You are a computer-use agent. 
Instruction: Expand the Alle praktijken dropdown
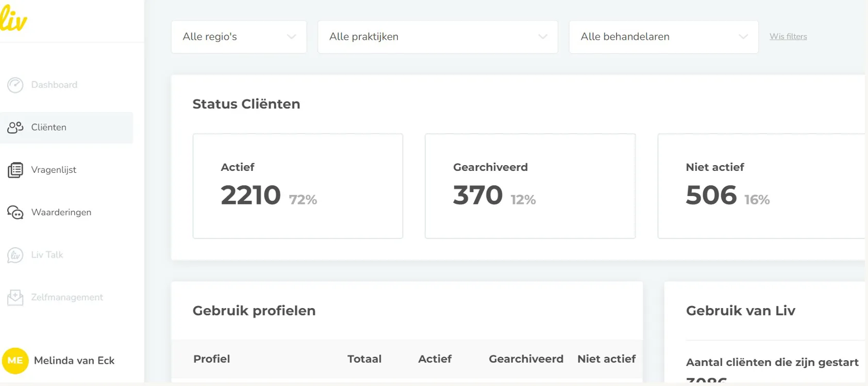438,37
